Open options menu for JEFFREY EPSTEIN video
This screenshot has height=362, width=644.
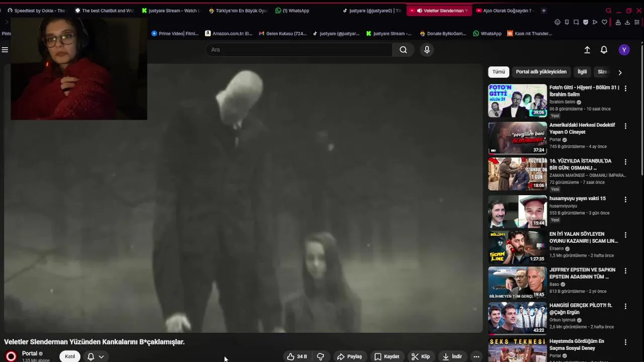(x=625, y=270)
